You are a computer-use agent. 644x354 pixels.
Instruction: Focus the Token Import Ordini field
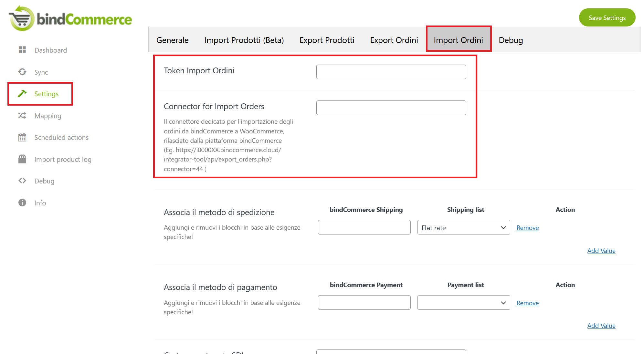click(391, 72)
